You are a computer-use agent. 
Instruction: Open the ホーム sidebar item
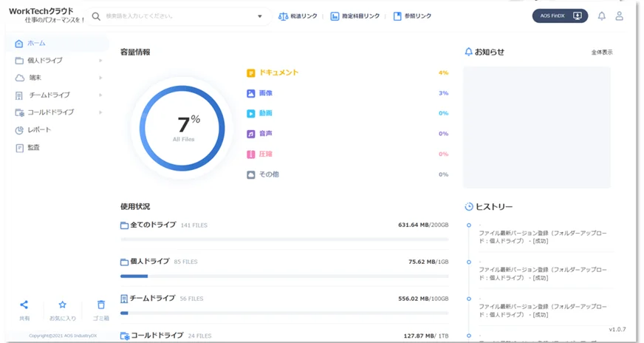click(x=57, y=43)
